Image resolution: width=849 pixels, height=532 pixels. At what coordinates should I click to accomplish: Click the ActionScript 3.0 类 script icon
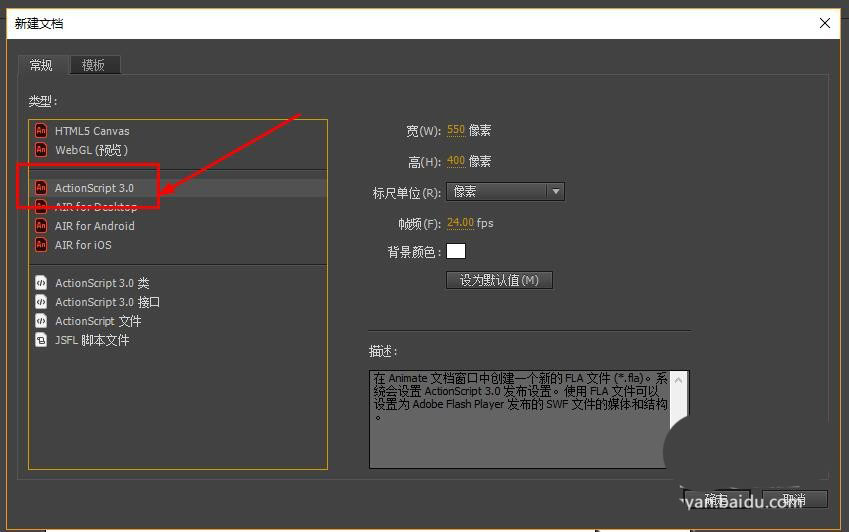(x=41, y=283)
